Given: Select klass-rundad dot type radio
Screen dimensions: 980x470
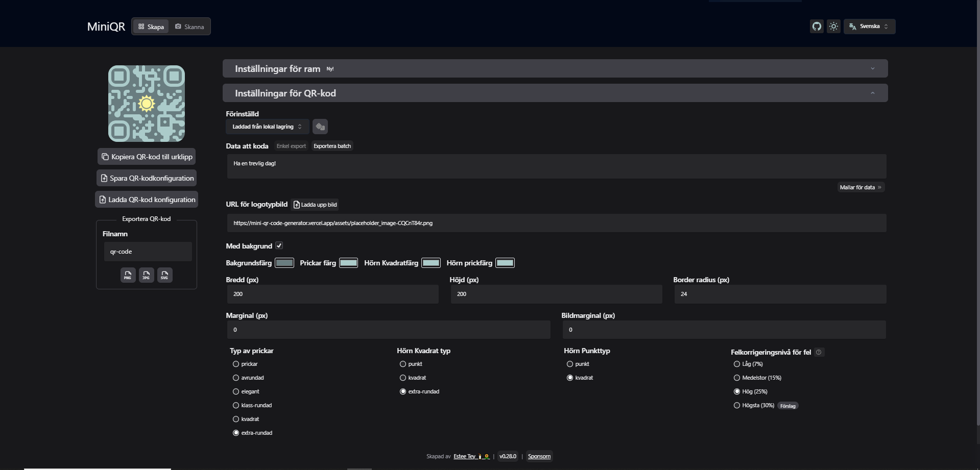Looking at the screenshot, I should [x=236, y=405].
